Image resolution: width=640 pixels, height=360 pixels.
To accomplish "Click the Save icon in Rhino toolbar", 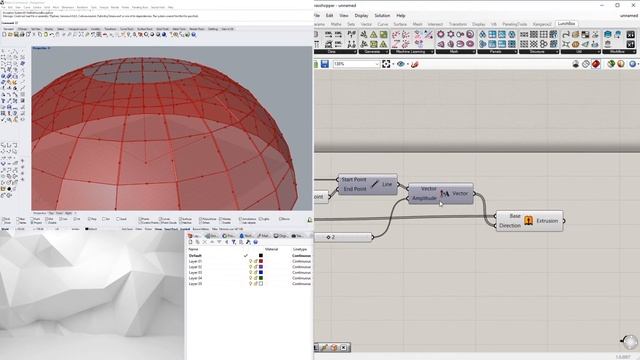I will click(x=16, y=35).
